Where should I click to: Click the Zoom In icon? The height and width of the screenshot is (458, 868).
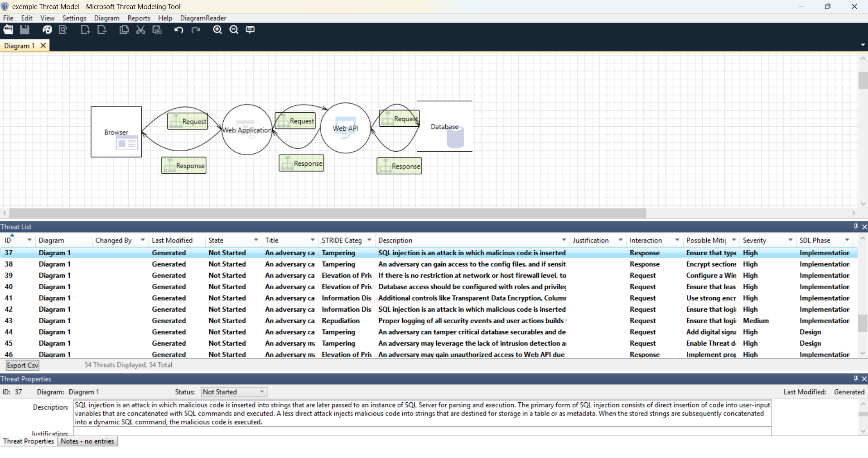[x=217, y=30]
